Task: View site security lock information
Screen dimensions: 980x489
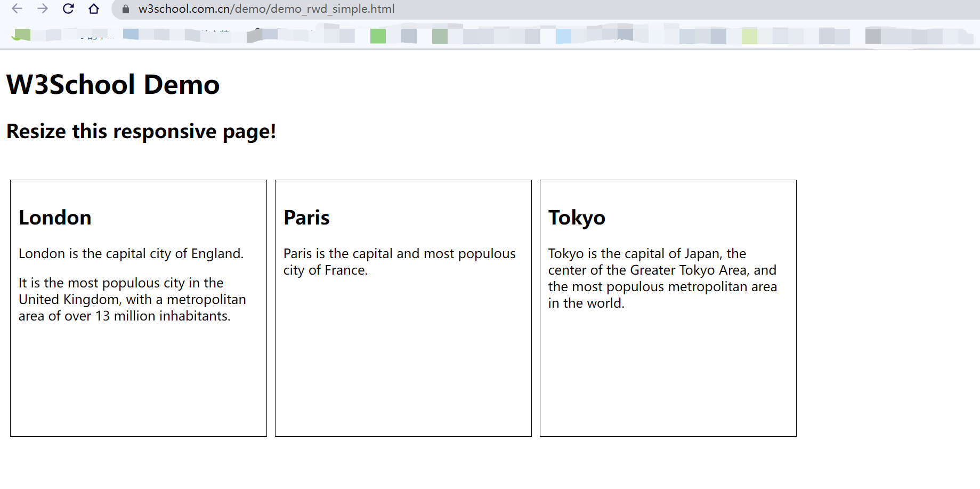Action: pos(126,9)
